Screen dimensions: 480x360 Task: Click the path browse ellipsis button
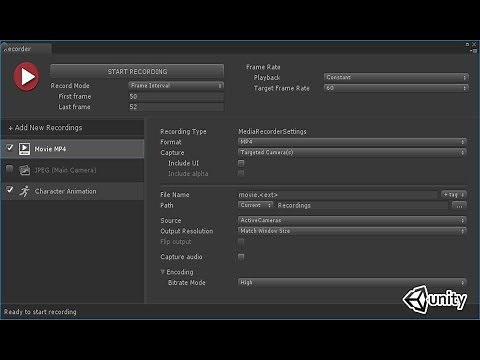(459, 206)
